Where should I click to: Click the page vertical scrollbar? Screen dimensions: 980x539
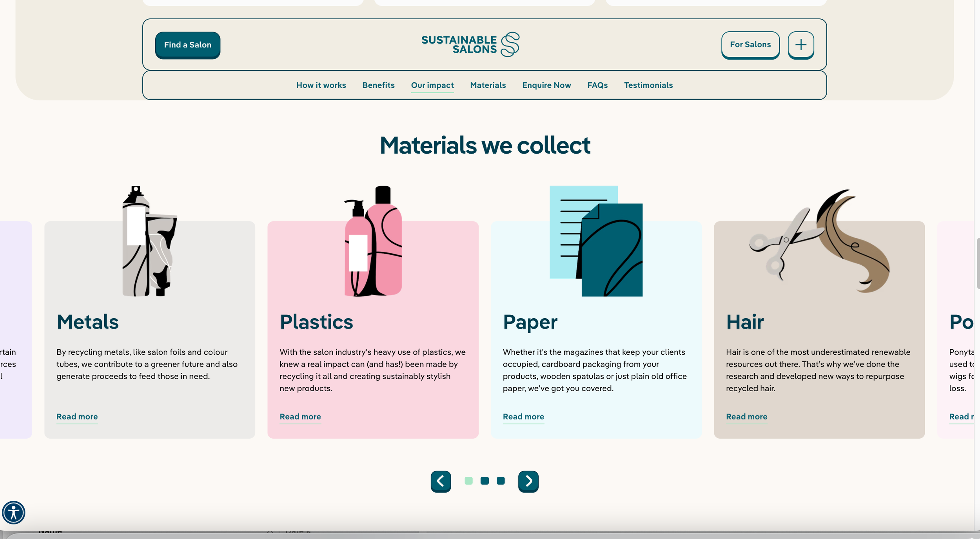click(x=978, y=263)
